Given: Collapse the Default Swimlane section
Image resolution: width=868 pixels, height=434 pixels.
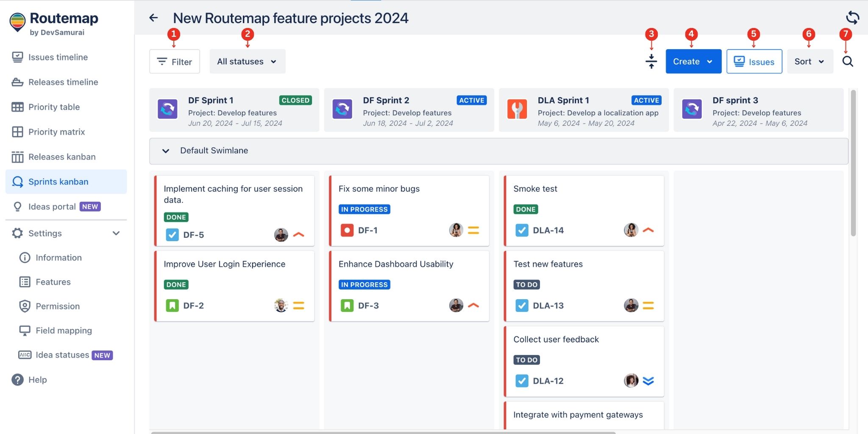Looking at the screenshot, I should point(166,151).
